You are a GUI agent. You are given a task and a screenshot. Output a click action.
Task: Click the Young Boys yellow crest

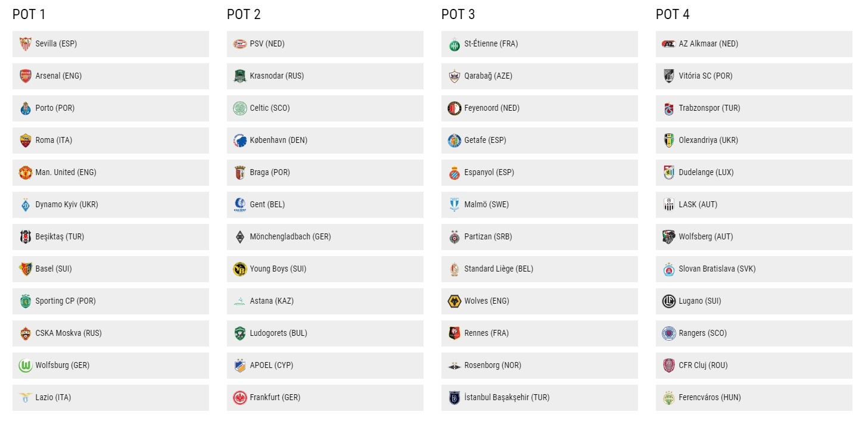point(240,269)
